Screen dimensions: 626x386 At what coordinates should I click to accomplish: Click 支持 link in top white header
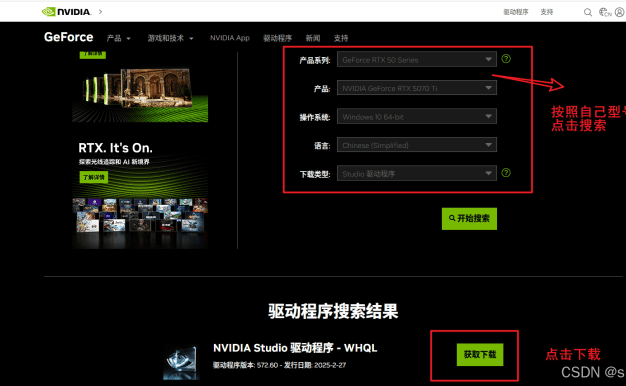pyautogui.click(x=547, y=12)
